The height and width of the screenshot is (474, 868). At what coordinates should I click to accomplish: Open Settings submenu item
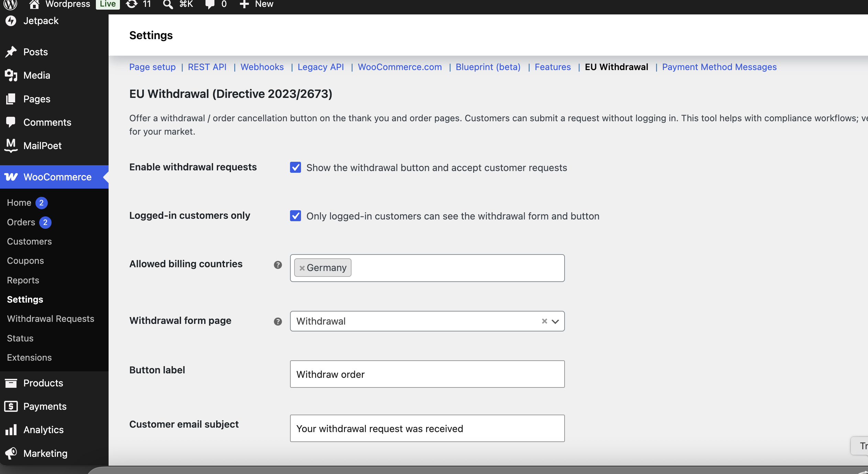click(x=25, y=300)
